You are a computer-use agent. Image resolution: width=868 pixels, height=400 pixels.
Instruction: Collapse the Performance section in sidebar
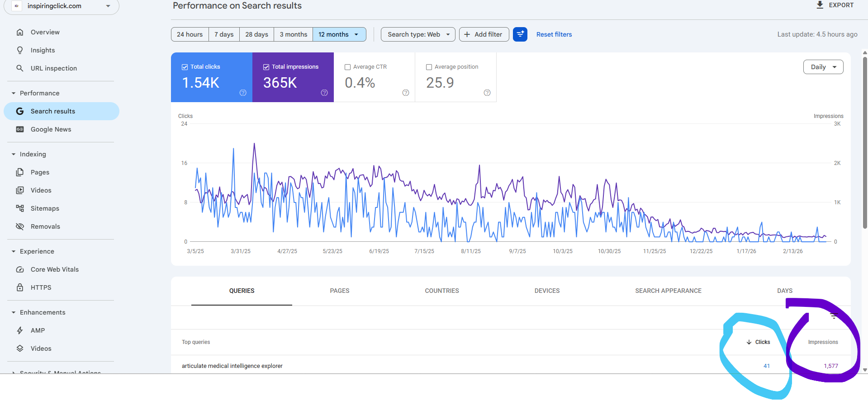click(14, 93)
